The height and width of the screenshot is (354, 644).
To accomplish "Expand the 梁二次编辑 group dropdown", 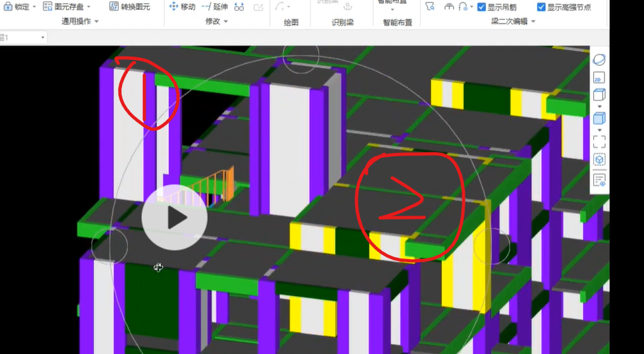I will (533, 21).
